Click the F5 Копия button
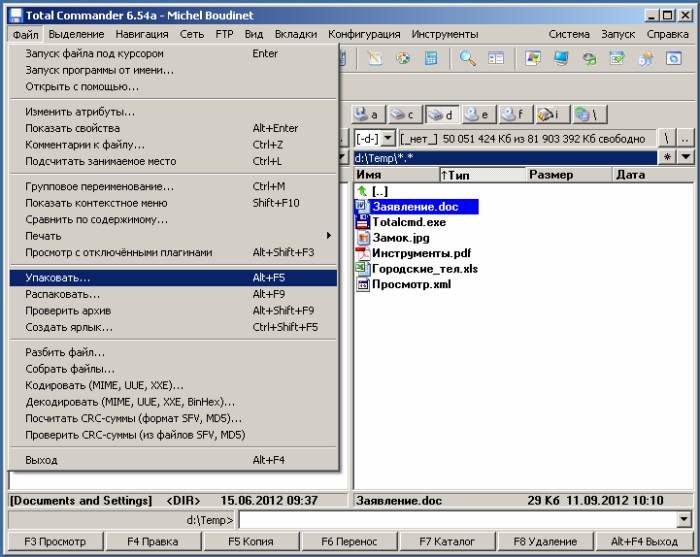700x557 pixels. tap(251, 542)
